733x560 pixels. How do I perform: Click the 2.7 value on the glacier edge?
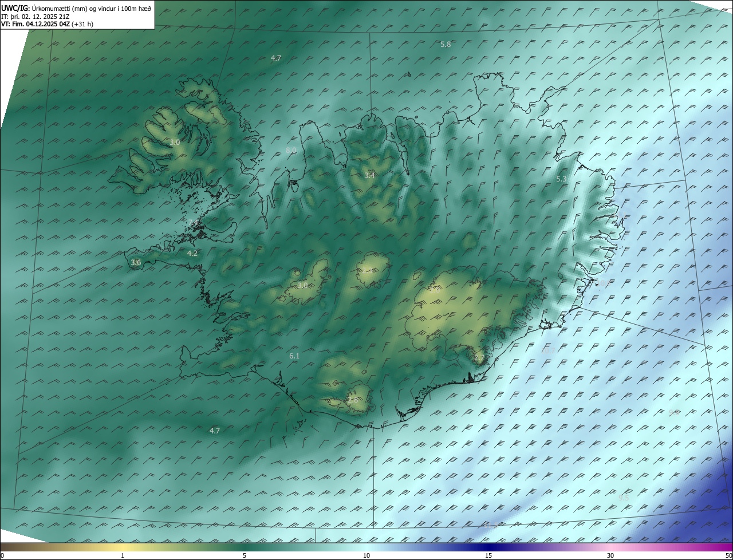pyautogui.click(x=479, y=357)
